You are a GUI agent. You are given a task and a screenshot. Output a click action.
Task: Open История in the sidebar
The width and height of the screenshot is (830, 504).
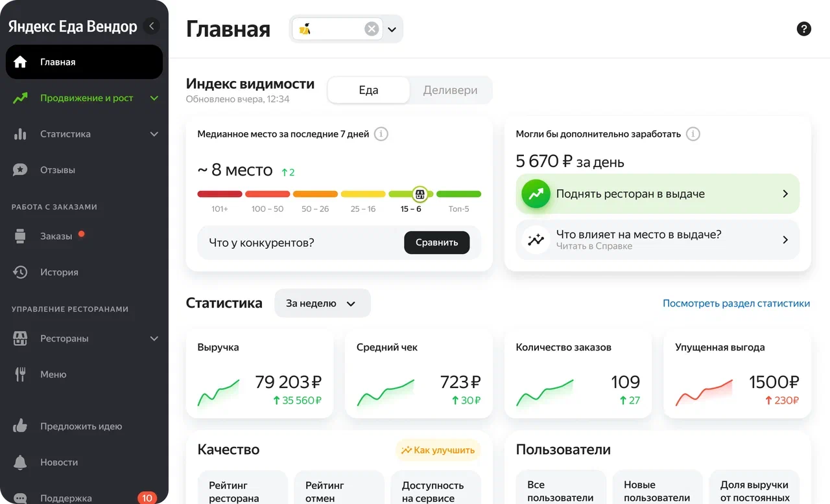(x=59, y=272)
